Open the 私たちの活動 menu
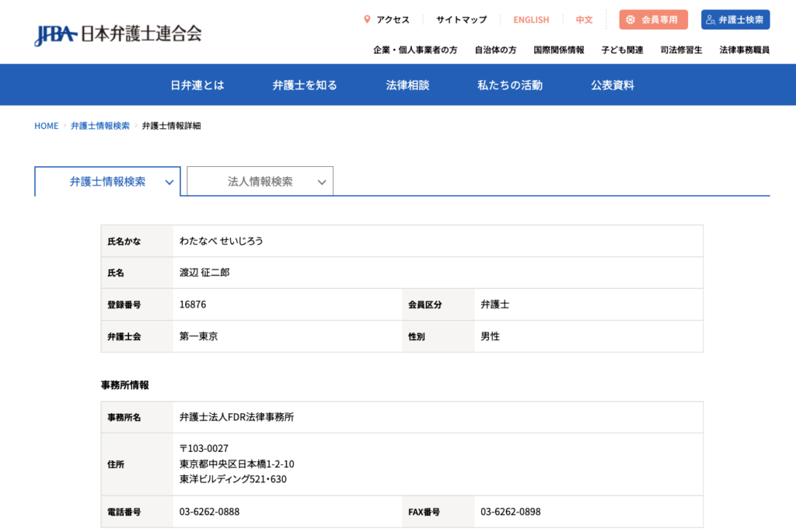This screenshot has width=796, height=532. coord(510,85)
